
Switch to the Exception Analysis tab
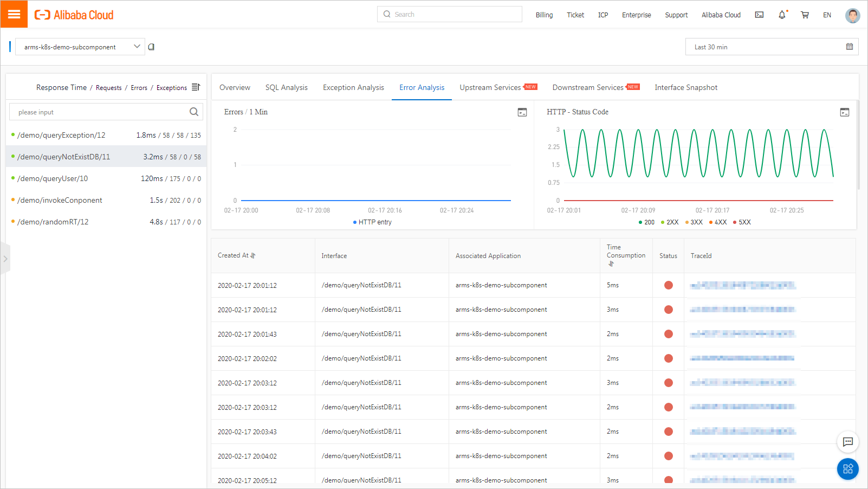pos(353,87)
